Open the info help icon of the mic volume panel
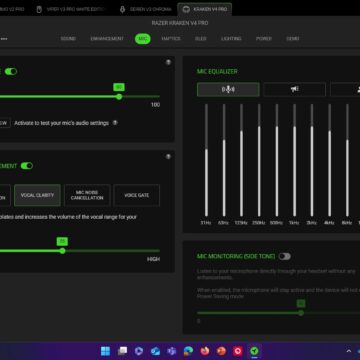The image size is (360, 360). pyautogui.click(x=168, y=62)
